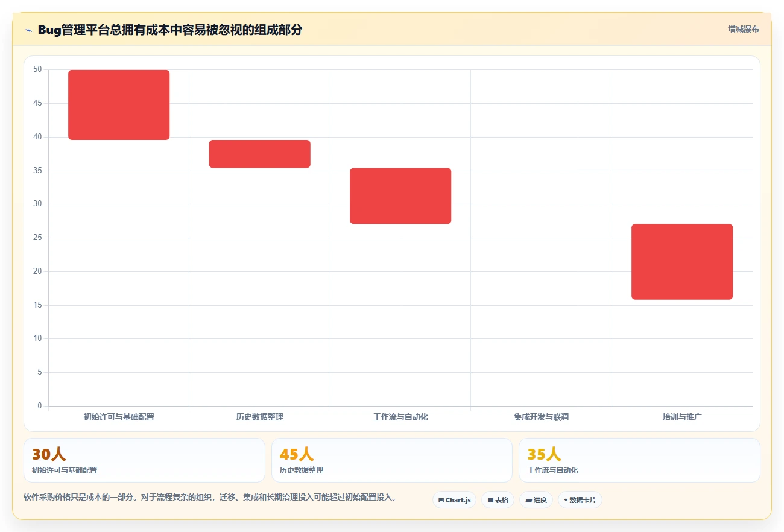This screenshot has width=784, height=532.
Task: Click the chart title Bug管理平台总拥有成本
Action: pos(169,30)
